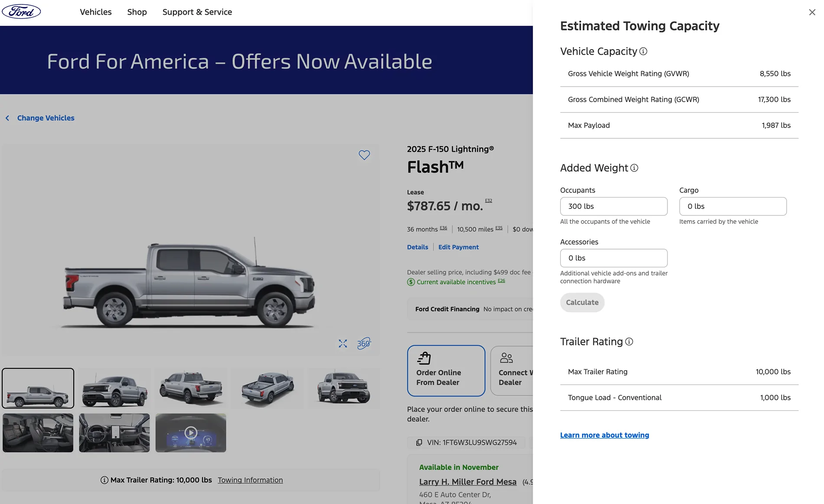
Task: Select the rear three-quarter view thumbnail
Action: [191, 388]
